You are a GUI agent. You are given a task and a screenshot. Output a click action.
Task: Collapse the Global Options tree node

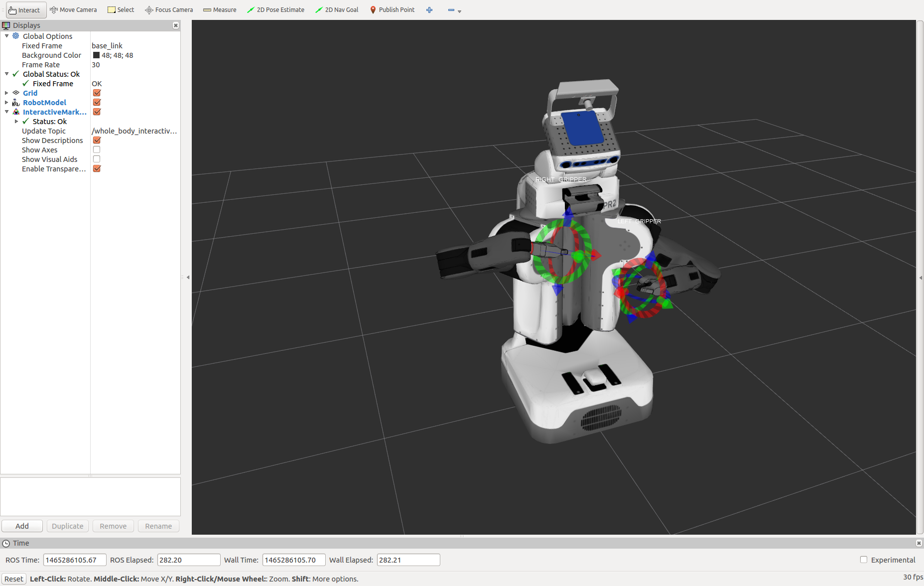(6, 36)
